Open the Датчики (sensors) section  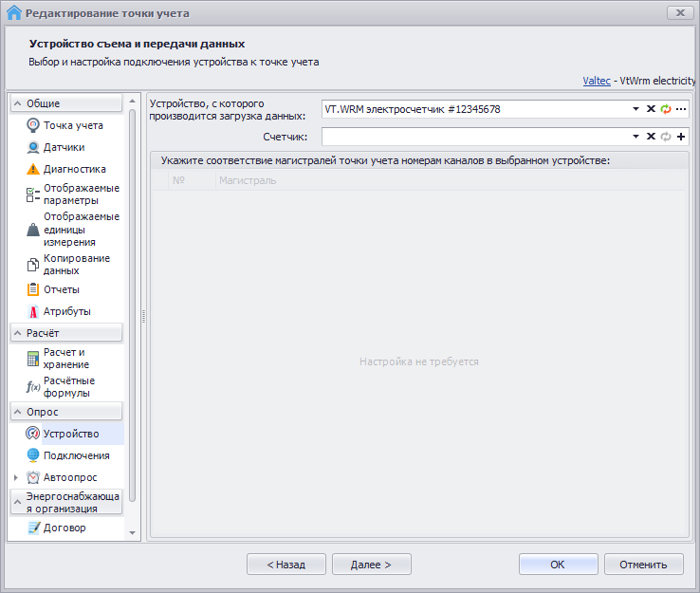(64, 147)
